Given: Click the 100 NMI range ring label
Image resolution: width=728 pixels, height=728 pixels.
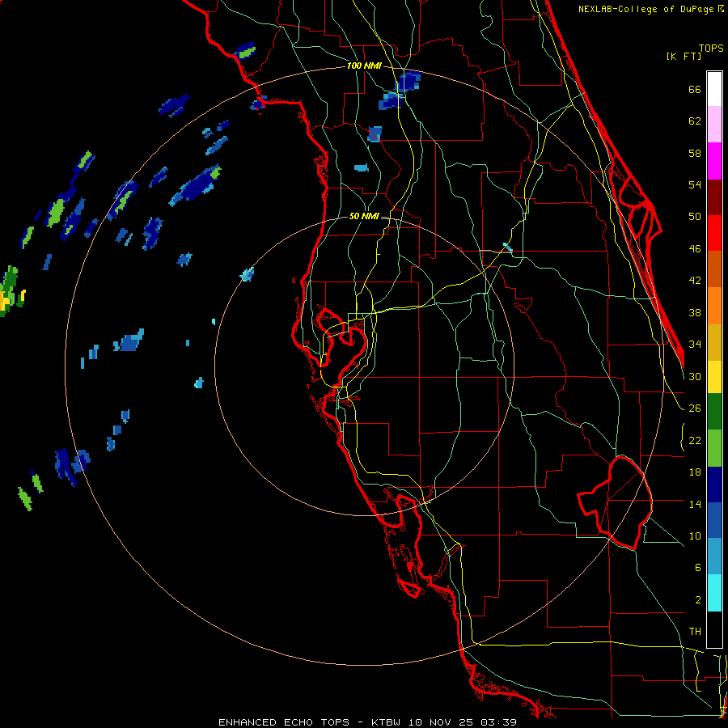Looking at the screenshot, I should (364, 66).
